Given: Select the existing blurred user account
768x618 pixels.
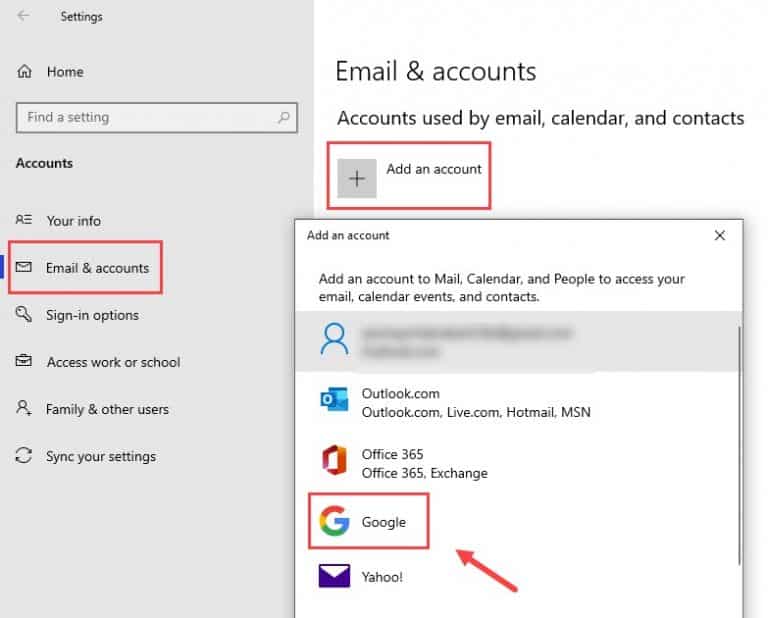Looking at the screenshot, I should (517, 341).
